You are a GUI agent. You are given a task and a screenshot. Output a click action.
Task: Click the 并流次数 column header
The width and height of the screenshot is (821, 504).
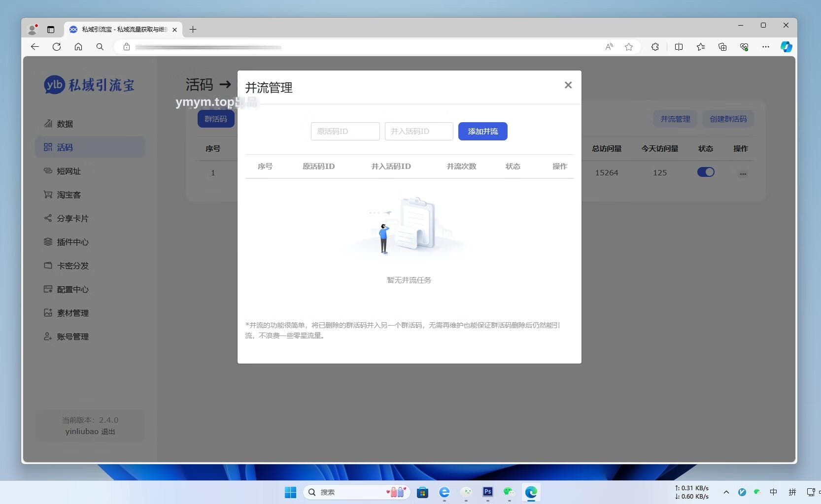click(461, 167)
